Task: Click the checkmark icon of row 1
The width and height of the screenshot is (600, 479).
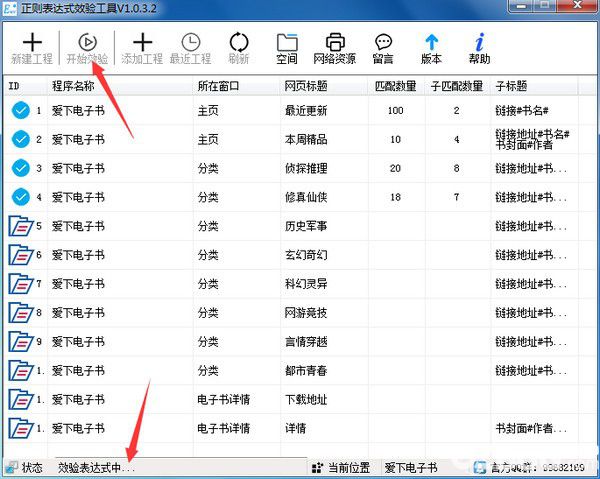Action: (21, 111)
